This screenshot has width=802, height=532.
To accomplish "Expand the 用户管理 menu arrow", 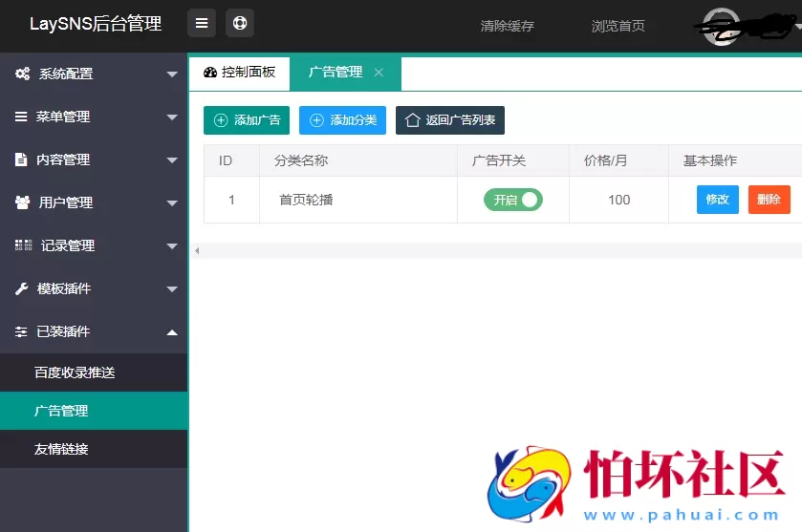I will pos(172,202).
